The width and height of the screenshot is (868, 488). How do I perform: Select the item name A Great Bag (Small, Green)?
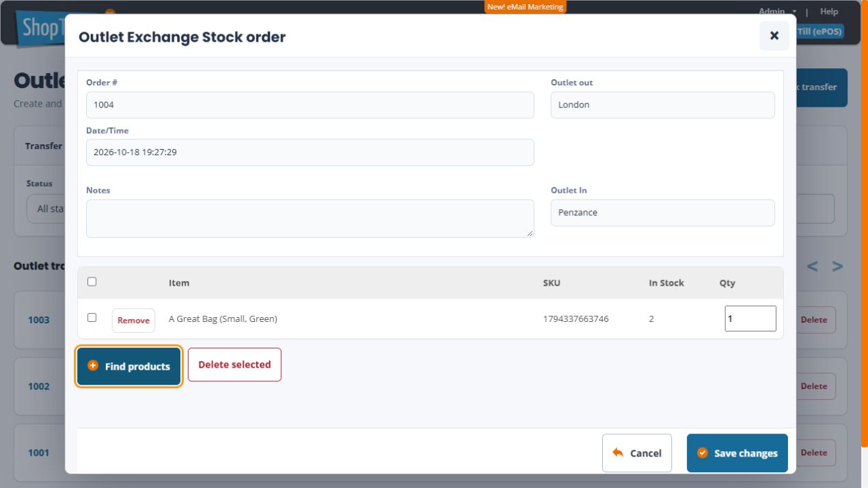[223, 318]
